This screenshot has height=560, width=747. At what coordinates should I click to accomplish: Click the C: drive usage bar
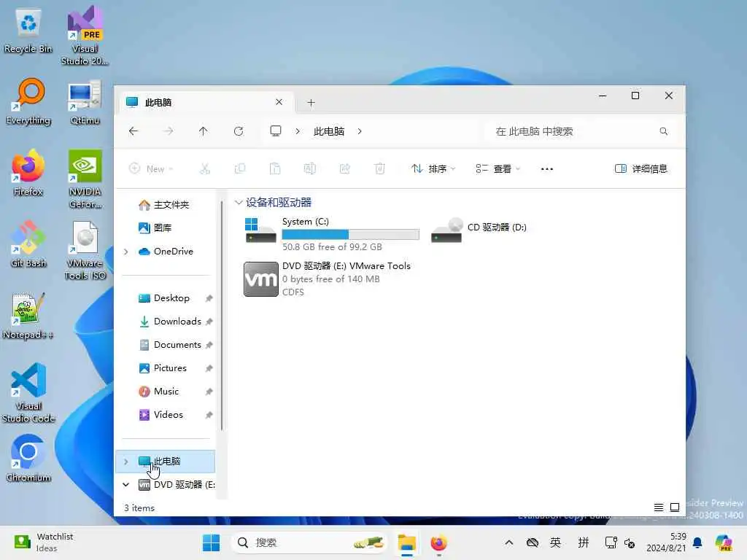tap(351, 234)
